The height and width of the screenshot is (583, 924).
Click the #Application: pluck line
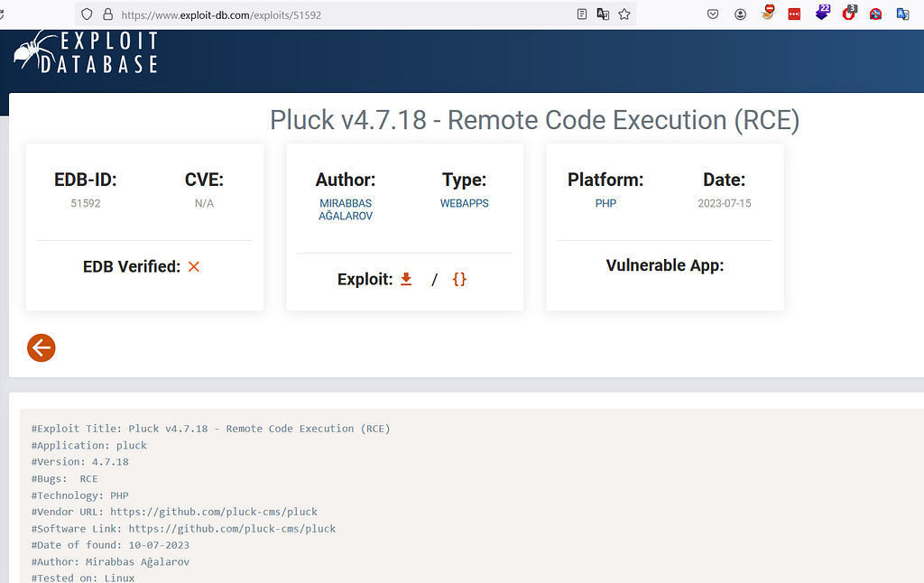pyautogui.click(x=89, y=445)
